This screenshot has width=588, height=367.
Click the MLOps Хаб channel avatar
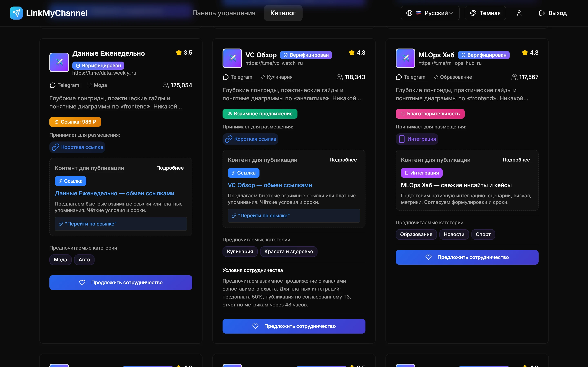point(405,58)
